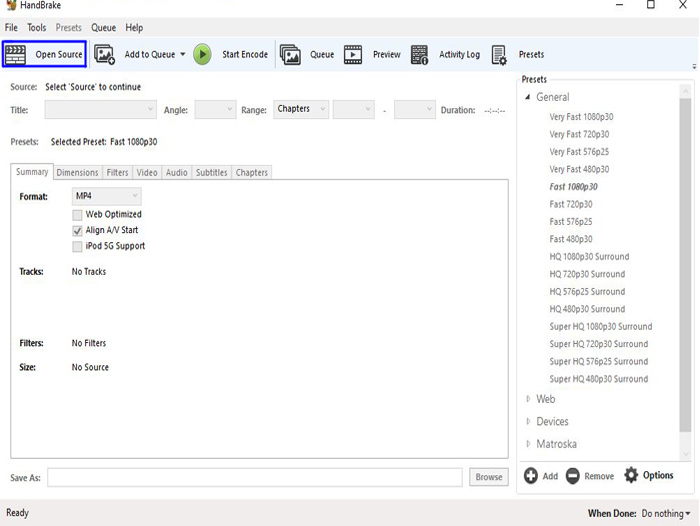Open the Queue menu
The image size is (700, 526).
(104, 28)
